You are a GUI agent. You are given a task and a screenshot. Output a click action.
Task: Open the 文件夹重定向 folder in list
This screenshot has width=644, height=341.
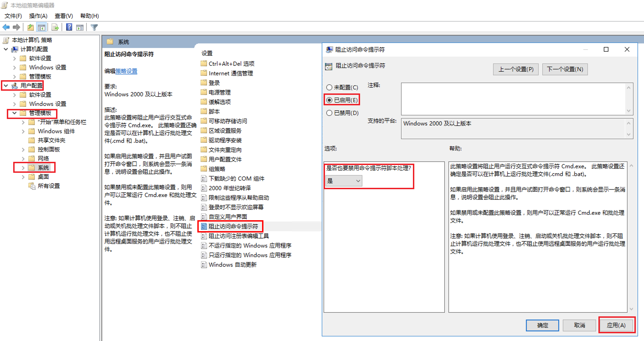[x=225, y=150]
